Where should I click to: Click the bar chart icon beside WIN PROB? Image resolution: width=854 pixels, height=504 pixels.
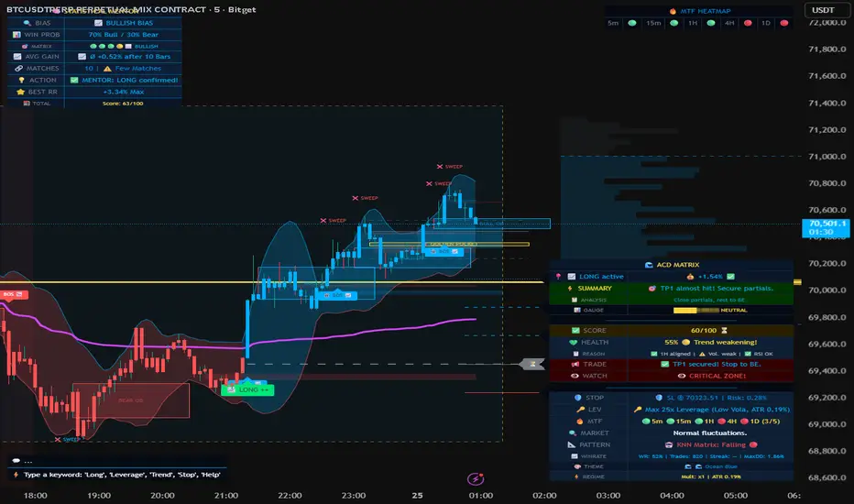coord(16,34)
